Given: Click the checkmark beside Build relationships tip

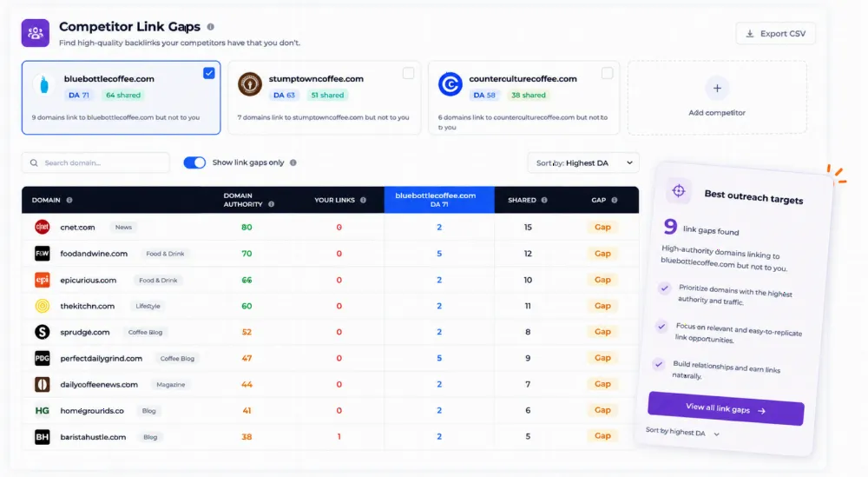Looking at the screenshot, I should tap(658, 364).
